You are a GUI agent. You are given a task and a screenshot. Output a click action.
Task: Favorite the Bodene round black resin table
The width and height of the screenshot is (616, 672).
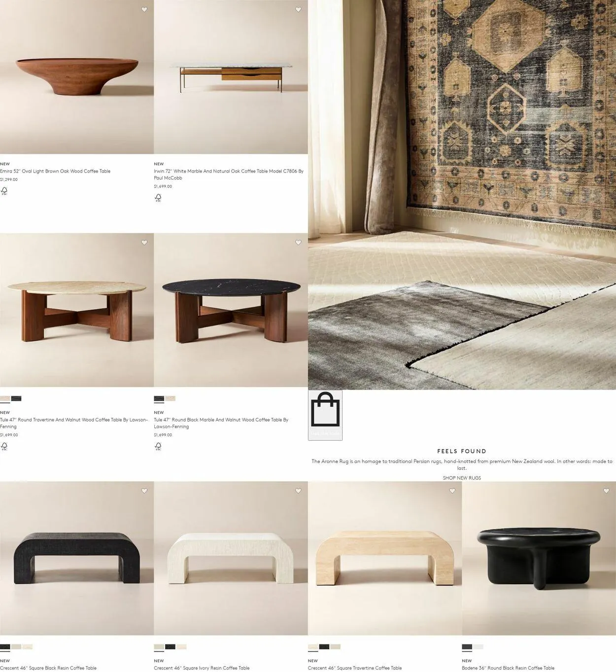[606, 491]
